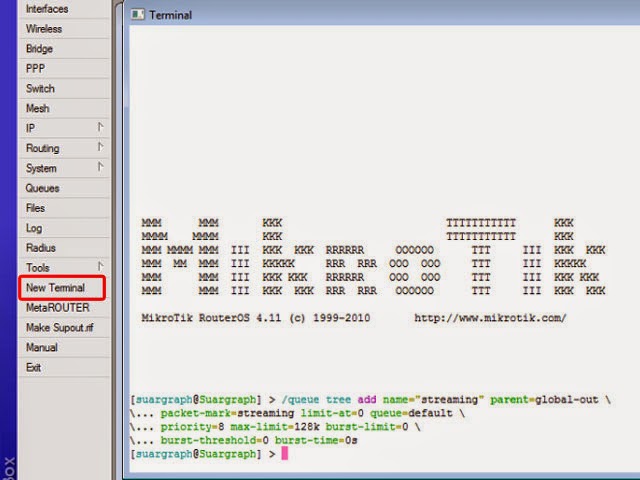Open the Interfaces menu item

pos(64,9)
